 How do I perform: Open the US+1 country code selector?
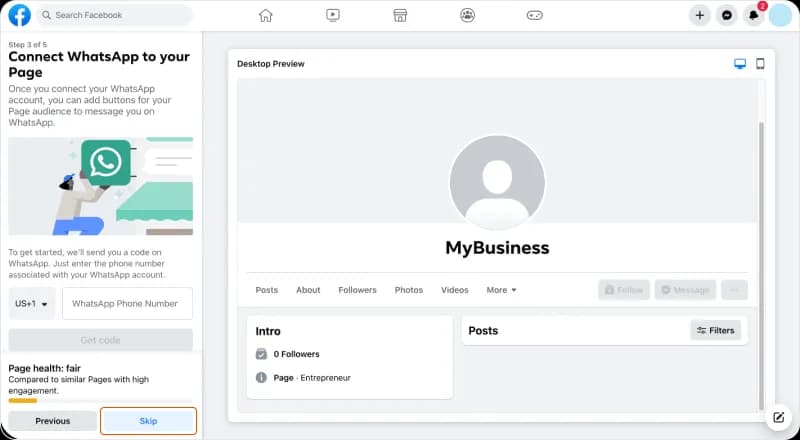(x=32, y=304)
